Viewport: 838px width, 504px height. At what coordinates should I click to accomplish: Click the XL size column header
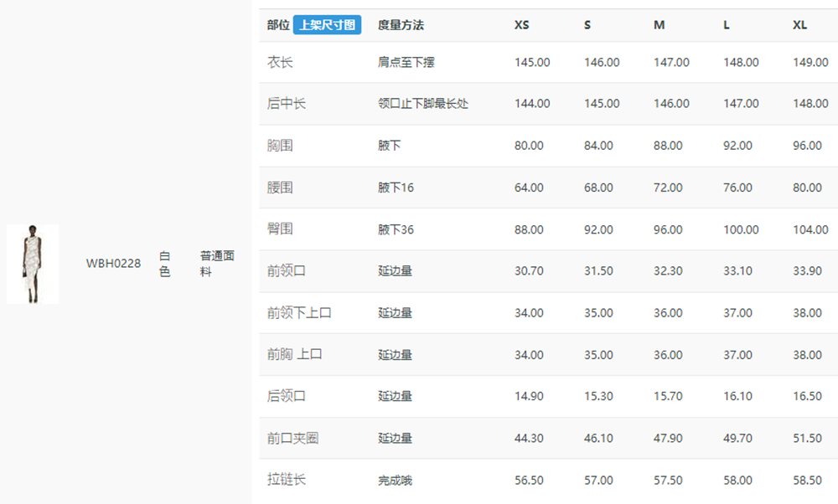tap(800, 25)
